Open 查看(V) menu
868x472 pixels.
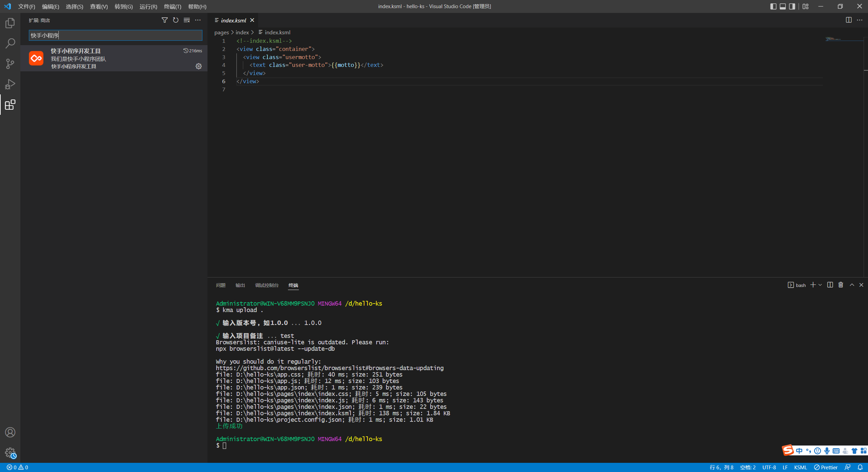[x=99, y=6]
